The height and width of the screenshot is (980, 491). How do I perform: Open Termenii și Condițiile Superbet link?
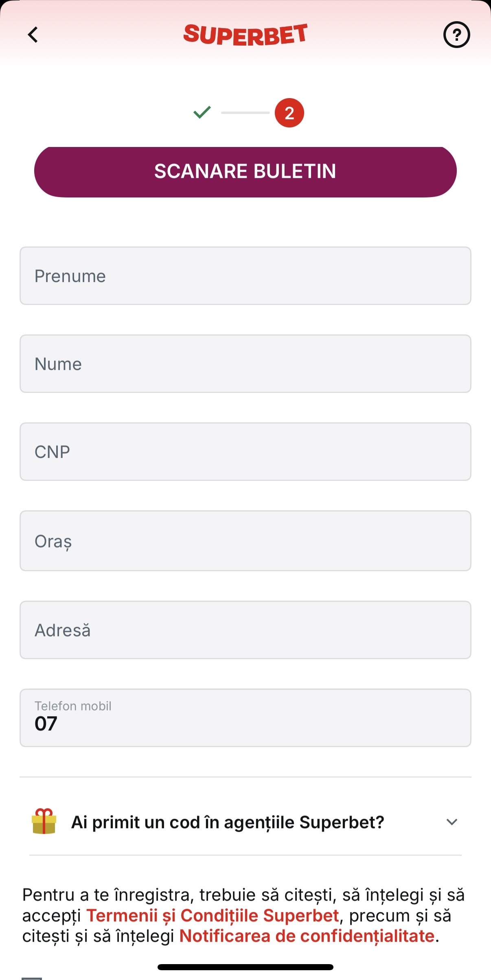[213, 915]
